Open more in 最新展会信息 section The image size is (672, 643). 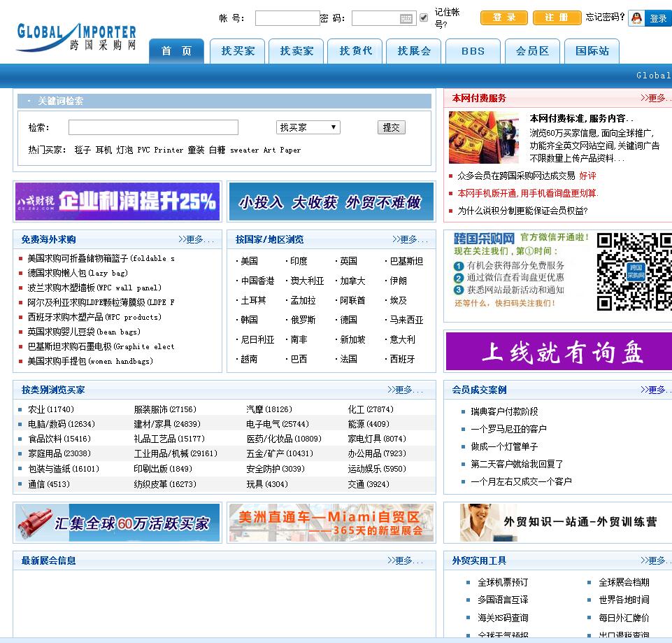coord(405,560)
